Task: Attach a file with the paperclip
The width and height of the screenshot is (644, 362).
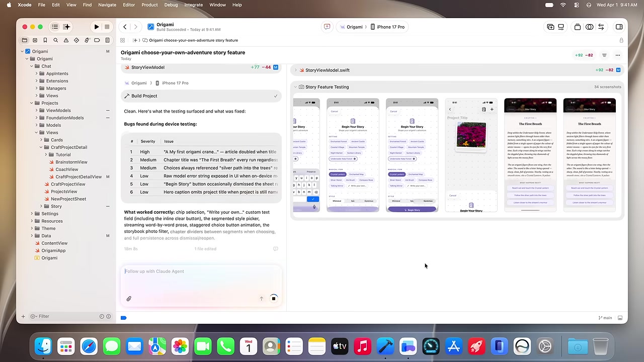Action: (x=129, y=299)
